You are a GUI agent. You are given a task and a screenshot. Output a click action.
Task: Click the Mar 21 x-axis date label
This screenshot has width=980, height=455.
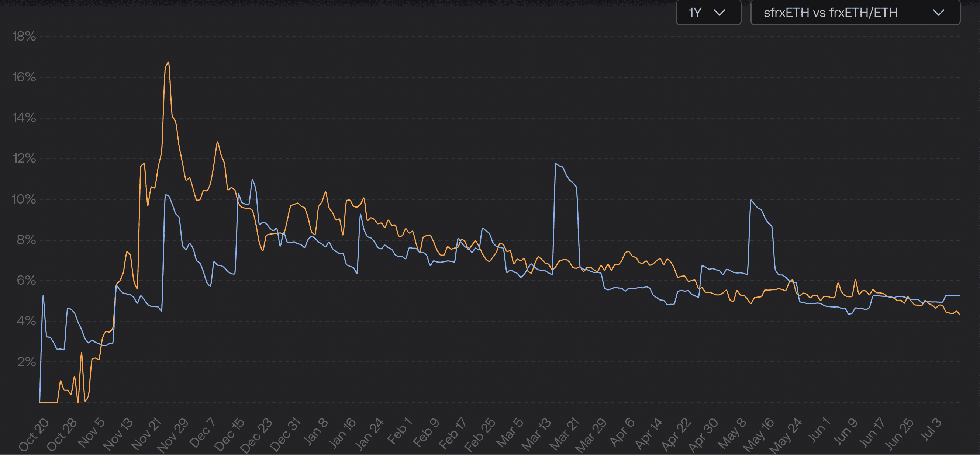tap(564, 434)
